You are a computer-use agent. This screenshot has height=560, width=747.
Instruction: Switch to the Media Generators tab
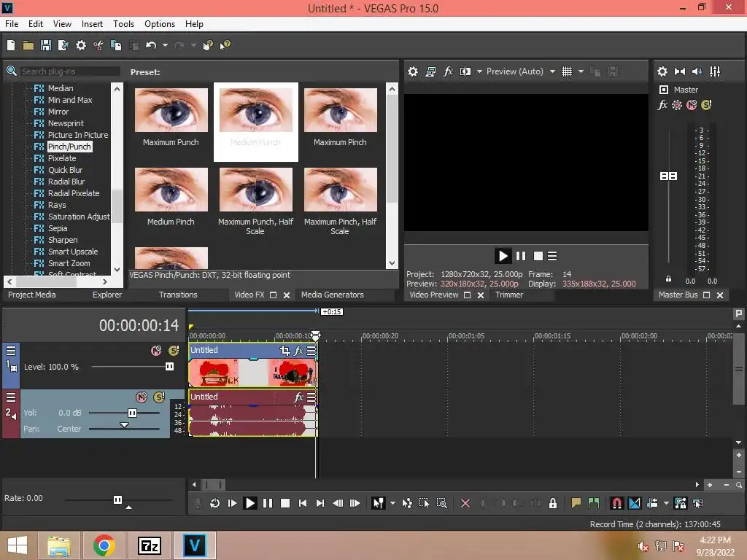point(333,295)
